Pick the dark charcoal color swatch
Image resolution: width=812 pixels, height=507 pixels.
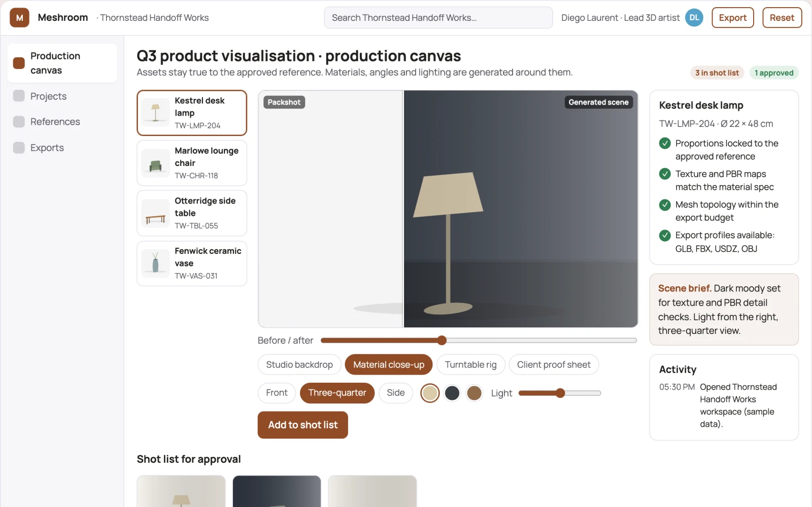pyautogui.click(x=452, y=393)
